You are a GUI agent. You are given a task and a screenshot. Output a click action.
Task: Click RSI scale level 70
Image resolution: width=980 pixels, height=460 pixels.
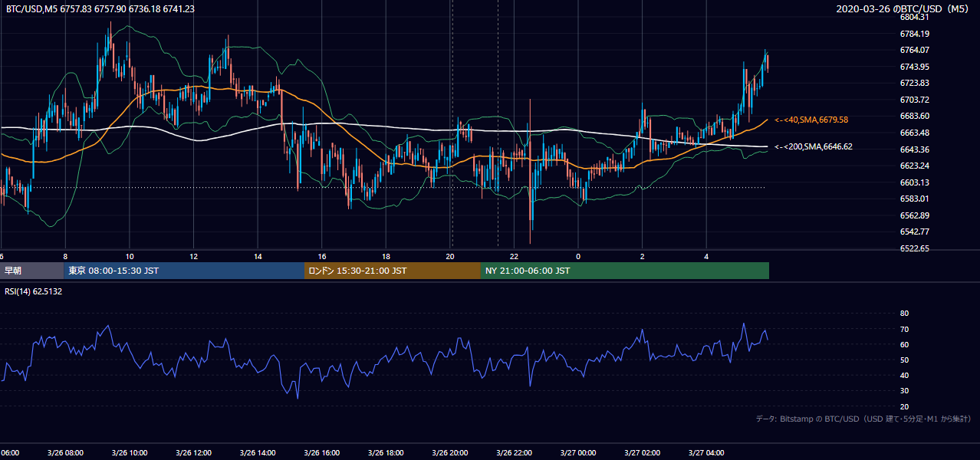[x=904, y=329]
